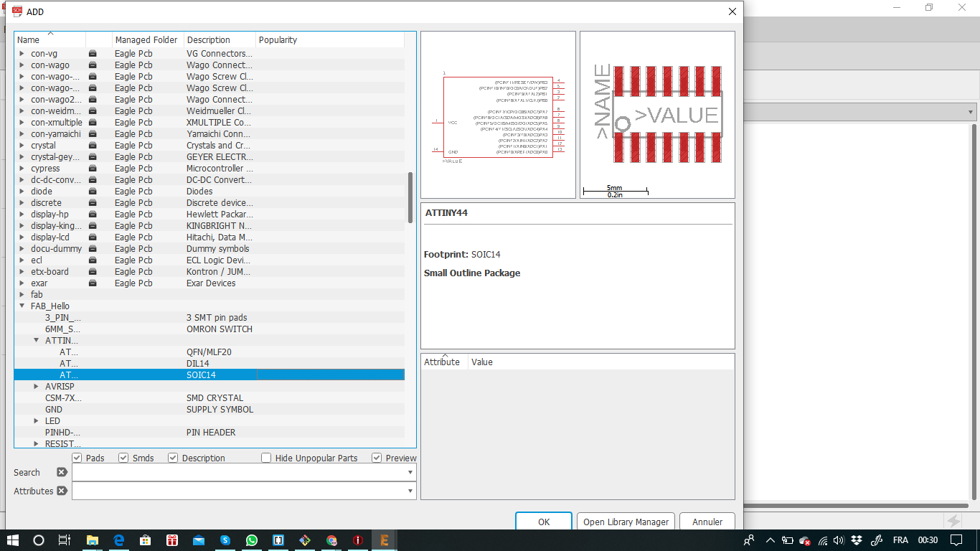Click the library icon in the con-yamaichi row
Viewport: 980px width, 551px height.
(93, 134)
